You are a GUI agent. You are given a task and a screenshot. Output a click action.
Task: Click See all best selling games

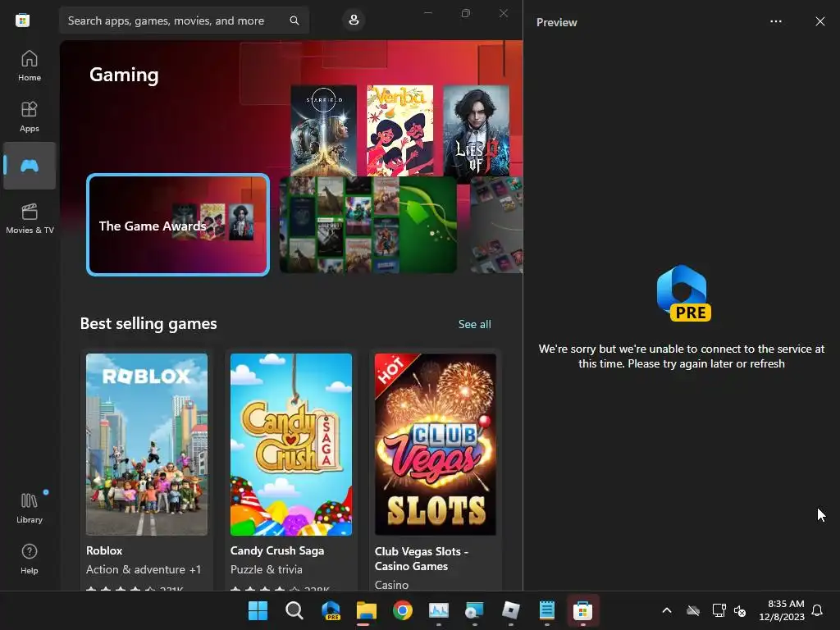pos(475,324)
